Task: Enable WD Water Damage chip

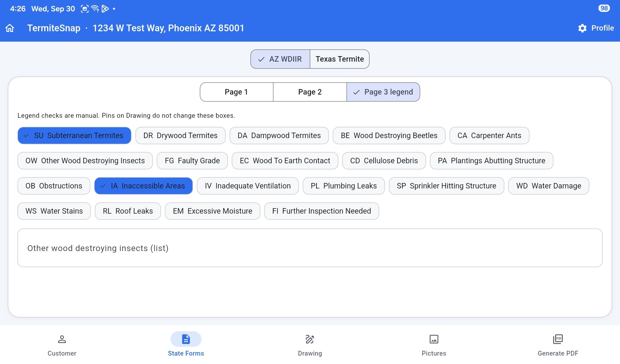Action: point(549,186)
